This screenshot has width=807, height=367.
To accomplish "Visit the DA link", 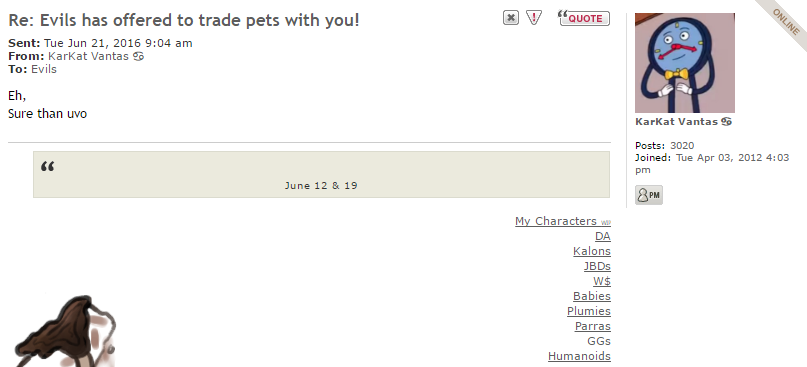I will 603,236.
